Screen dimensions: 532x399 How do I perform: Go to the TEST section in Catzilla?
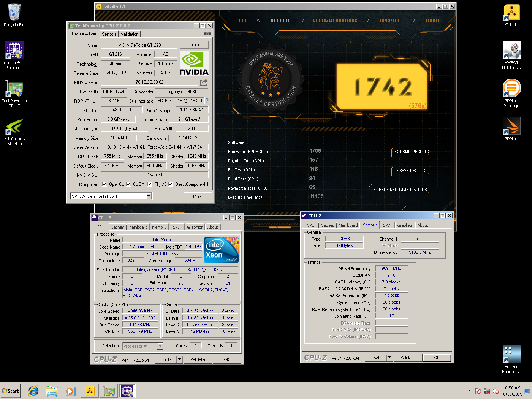click(x=241, y=21)
